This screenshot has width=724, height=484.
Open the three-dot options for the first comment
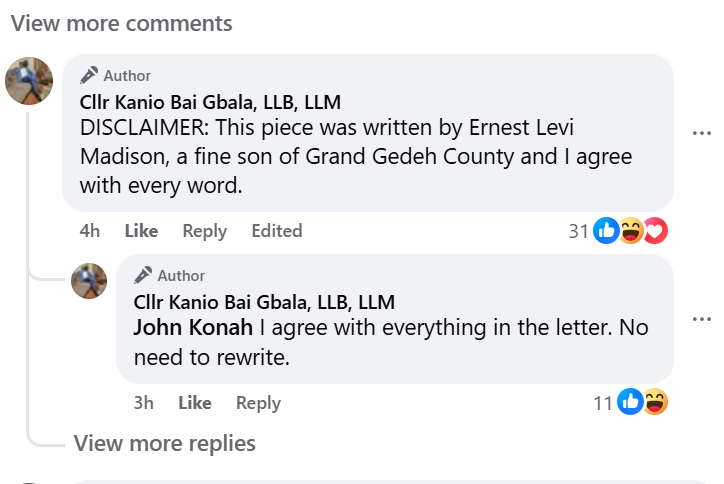tap(702, 132)
